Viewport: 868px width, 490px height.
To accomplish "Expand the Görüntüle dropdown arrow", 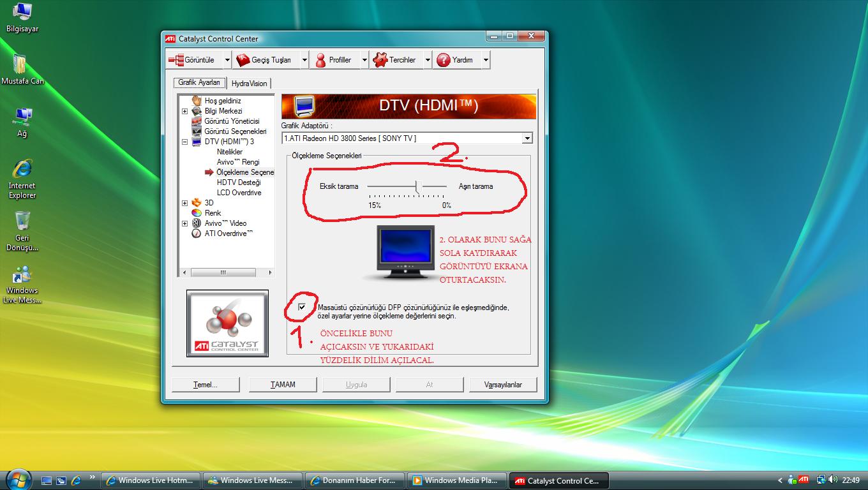I will click(x=227, y=60).
